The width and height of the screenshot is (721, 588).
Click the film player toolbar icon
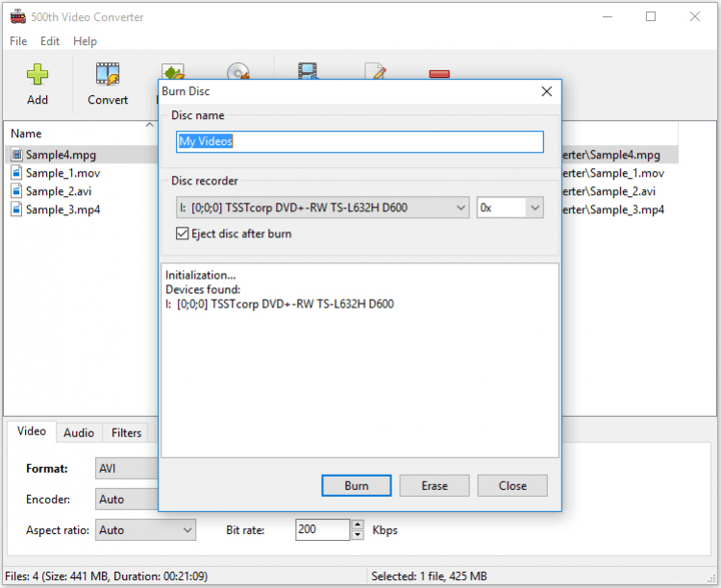(308, 71)
